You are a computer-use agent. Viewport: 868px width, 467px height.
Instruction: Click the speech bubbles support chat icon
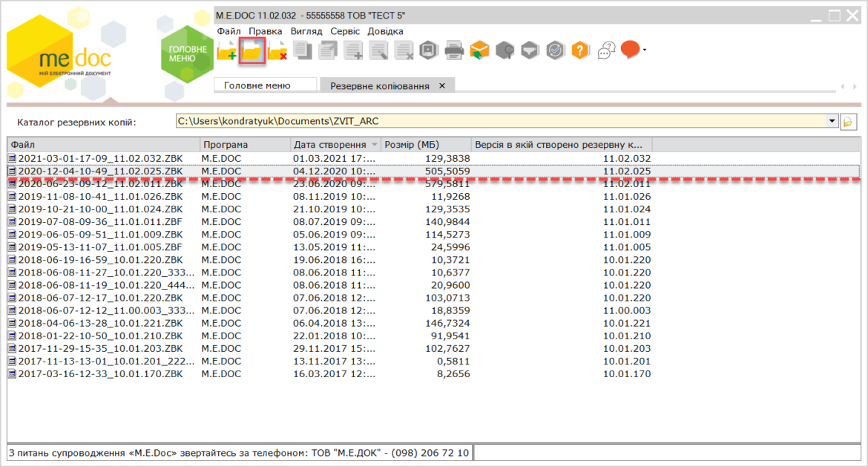pos(606,51)
